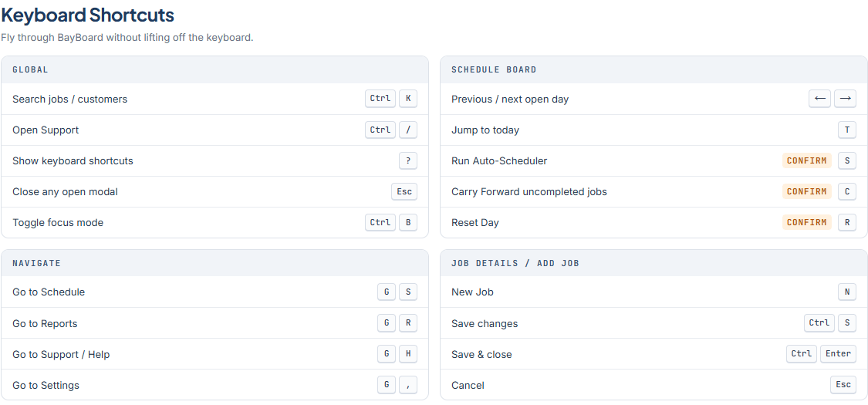Select the 'Reset Day' label
The image size is (868, 405).
475,223
